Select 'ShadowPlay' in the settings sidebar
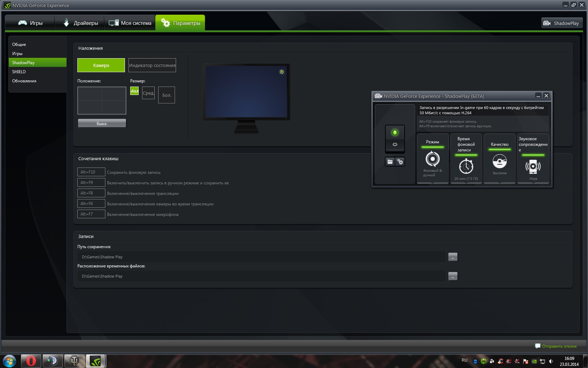The image size is (588, 368). tap(37, 63)
